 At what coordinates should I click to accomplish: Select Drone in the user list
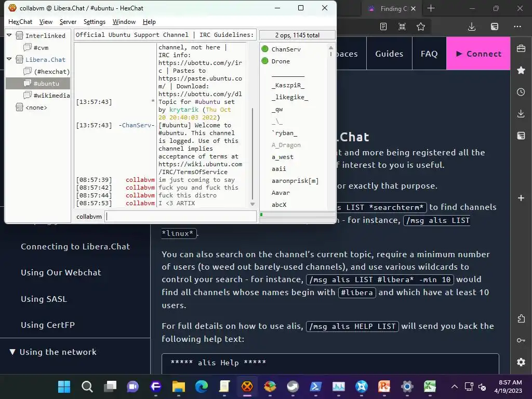pyautogui.click(x=281, y=61)
